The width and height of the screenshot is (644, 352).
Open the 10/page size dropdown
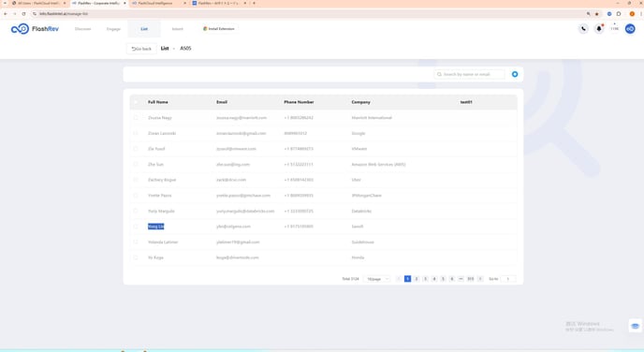[x=376, y=279]
